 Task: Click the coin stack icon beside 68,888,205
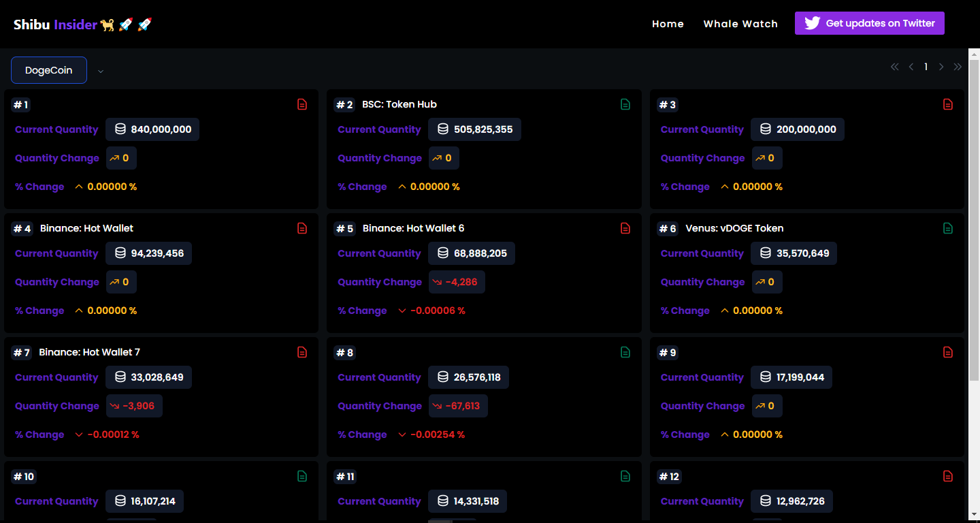pos(443,253)
